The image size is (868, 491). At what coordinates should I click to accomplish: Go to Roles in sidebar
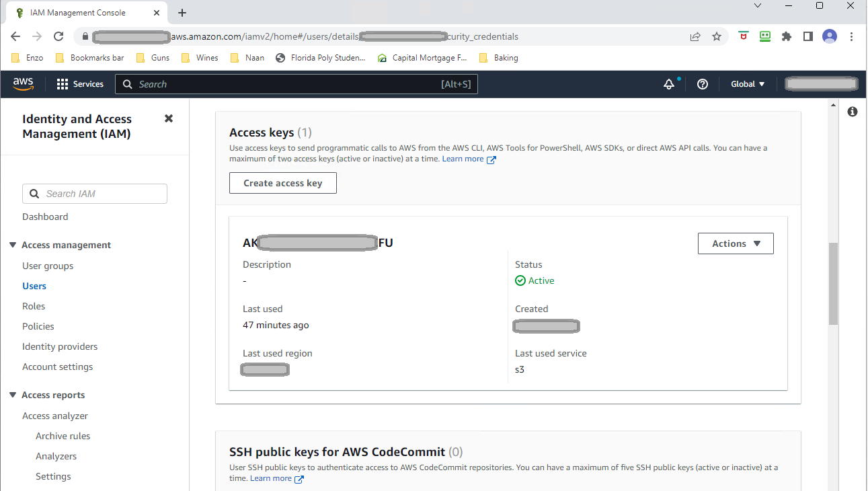[34, 306]
